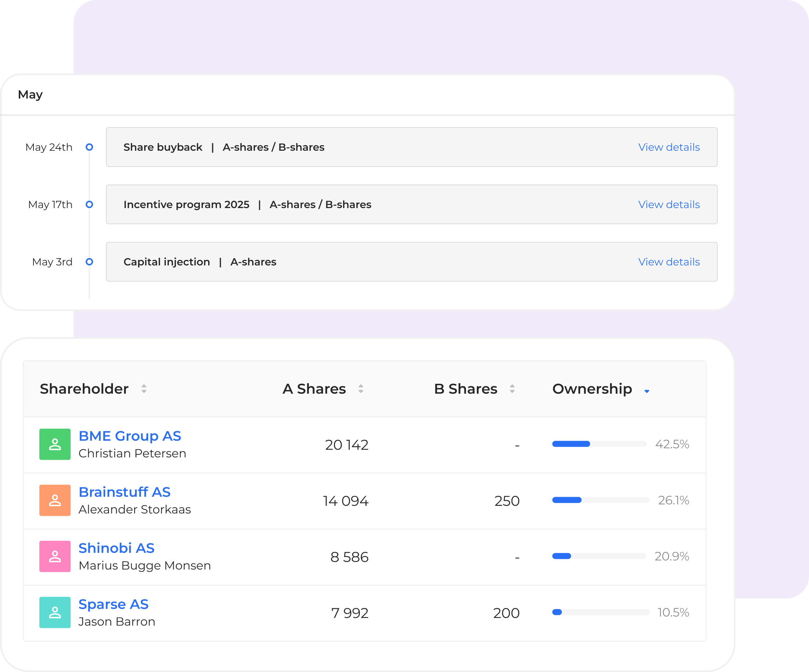Click Brainstuff AS orange avatar icon

(55, 500)
